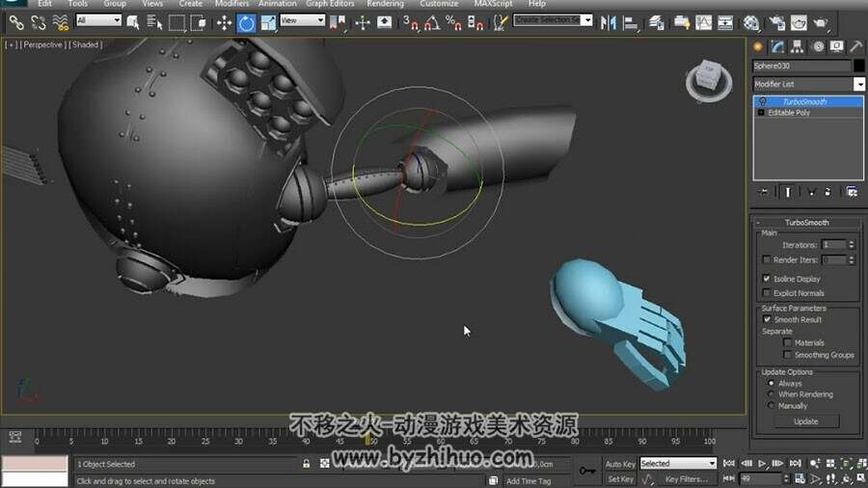868x488 pixels.
Task: Select the Always update option
Action: [x=772, y=383]
